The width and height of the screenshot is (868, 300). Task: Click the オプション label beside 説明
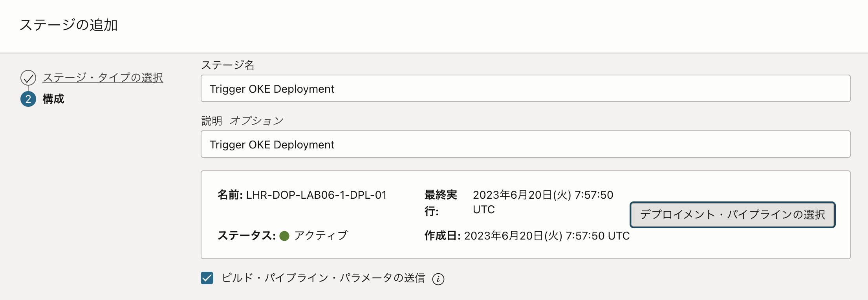(257, 121)
